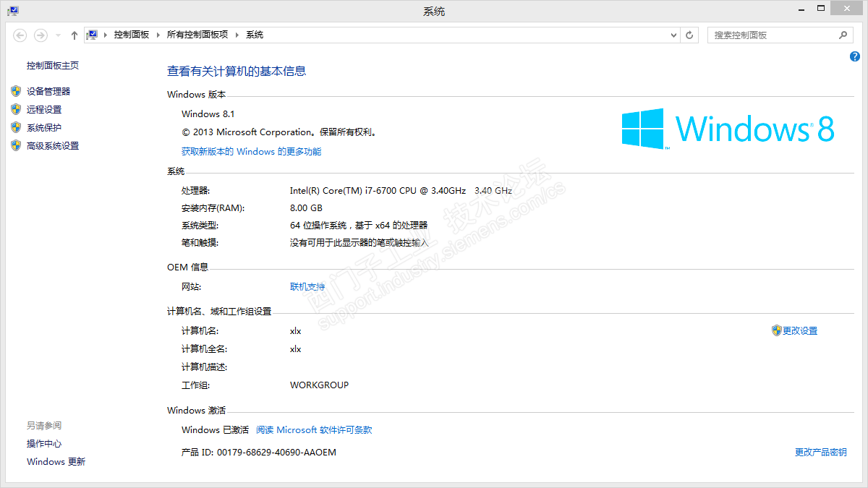Click the shield icon beside 远程设置
The width and height of the screenshot is (868, 488).
16,109
